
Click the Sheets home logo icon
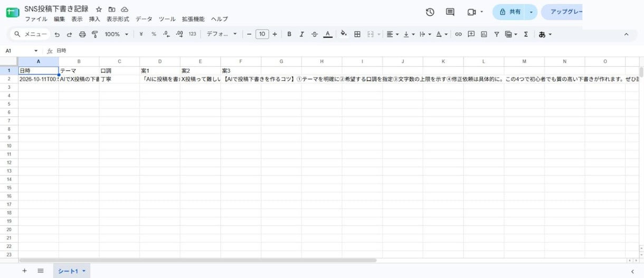coord(13,13)
